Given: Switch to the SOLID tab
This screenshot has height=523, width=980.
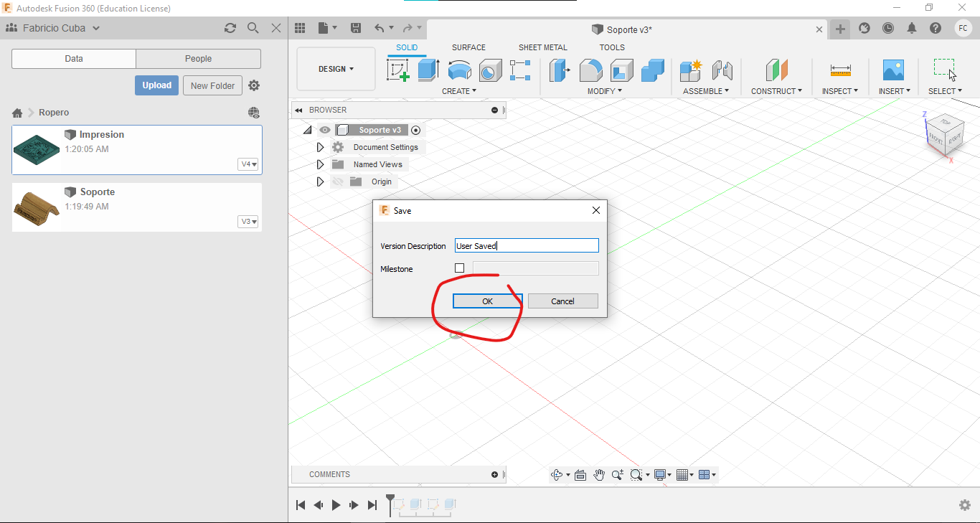Looking at the screenshot, I should point(407,47).
